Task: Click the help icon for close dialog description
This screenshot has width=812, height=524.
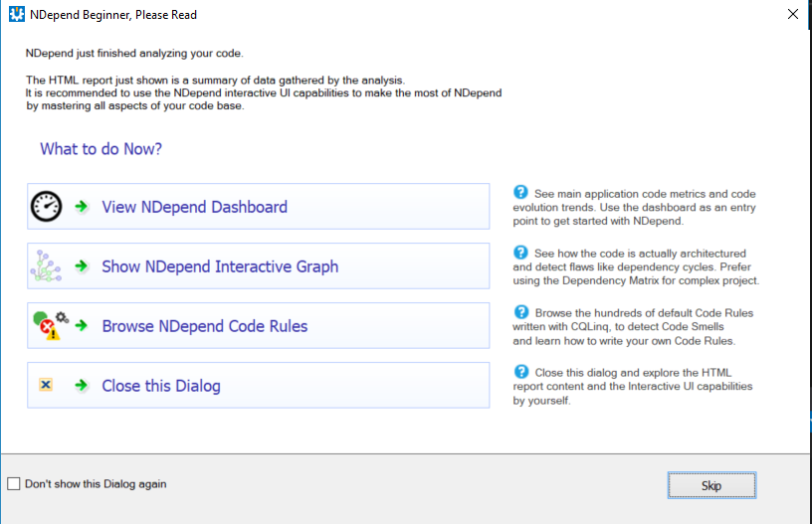Action: coord(521,372)
